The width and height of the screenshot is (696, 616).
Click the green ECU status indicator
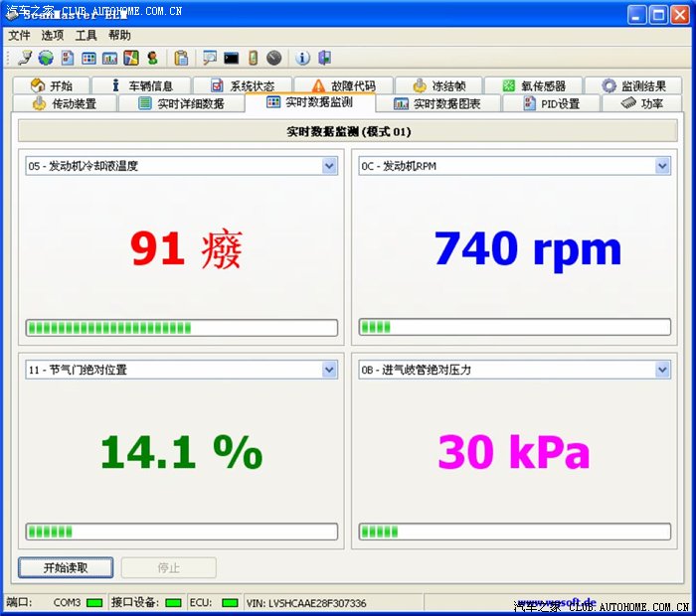click(230, 602)
